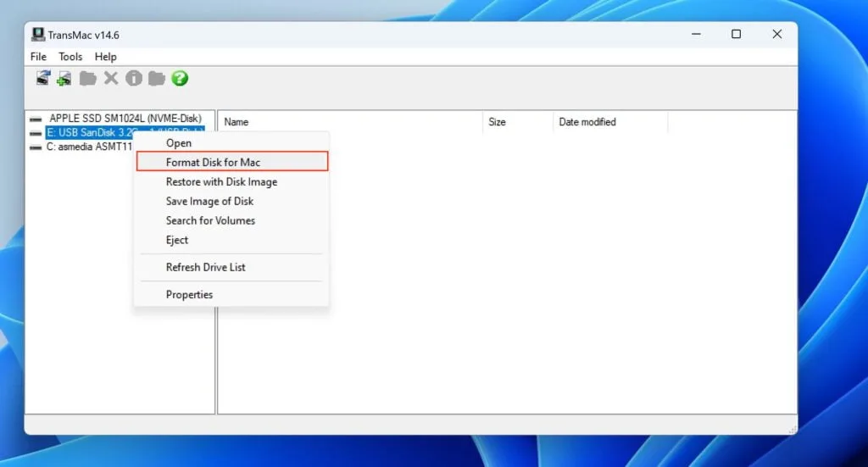Click the second greyed folder icon beside help
The image size is (868, 467).
[x=157, y=79]
